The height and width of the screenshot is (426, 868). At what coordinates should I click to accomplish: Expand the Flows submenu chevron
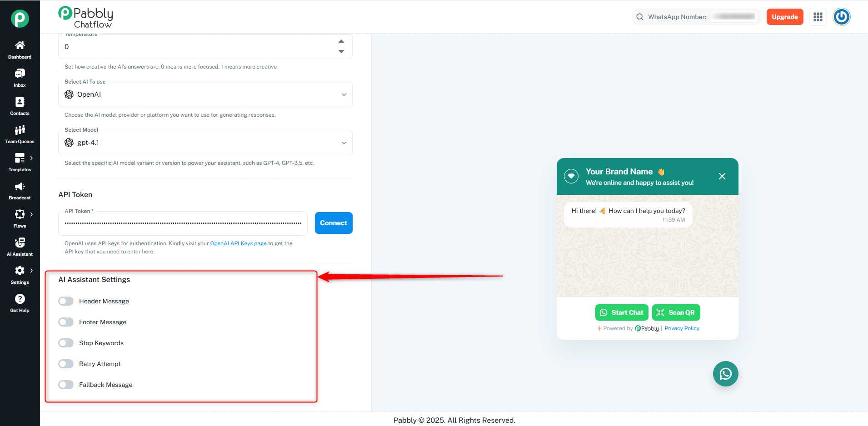(31, 214)
